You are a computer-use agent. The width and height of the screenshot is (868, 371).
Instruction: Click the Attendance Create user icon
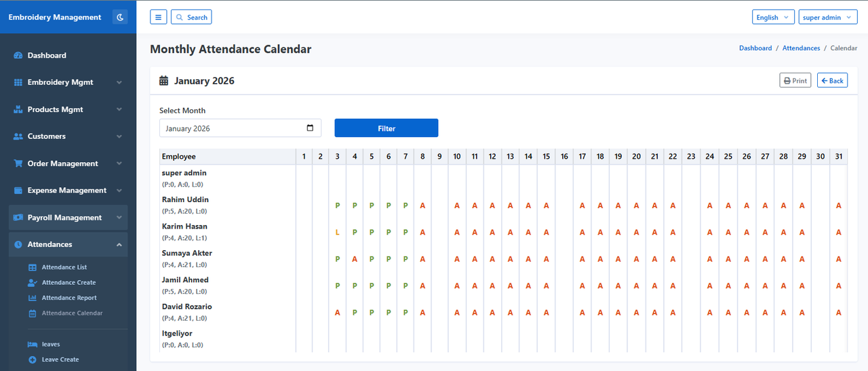pyautogui.click(x=32, y=283)
